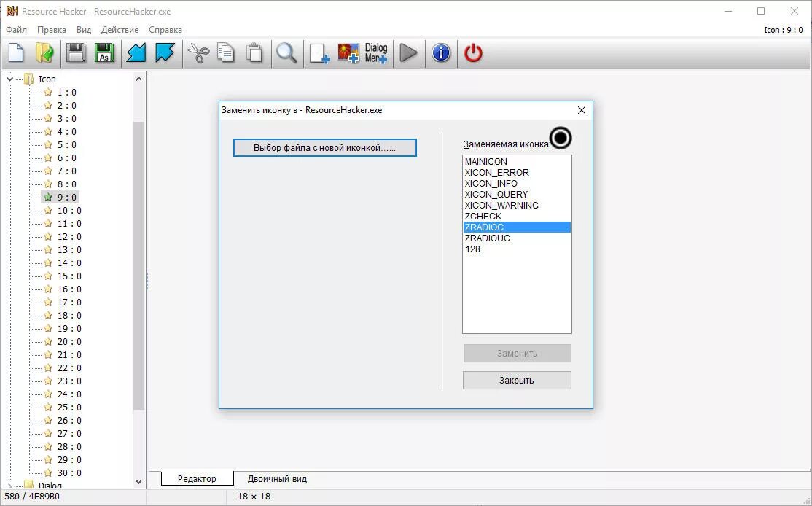Screen dimensions: 812x506
Task: Open the Действие menu
Action: (x=120, y=29)
